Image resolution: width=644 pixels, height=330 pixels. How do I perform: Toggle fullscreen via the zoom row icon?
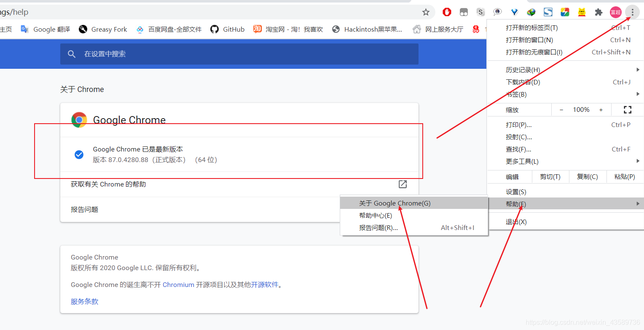tap(628, 110)
